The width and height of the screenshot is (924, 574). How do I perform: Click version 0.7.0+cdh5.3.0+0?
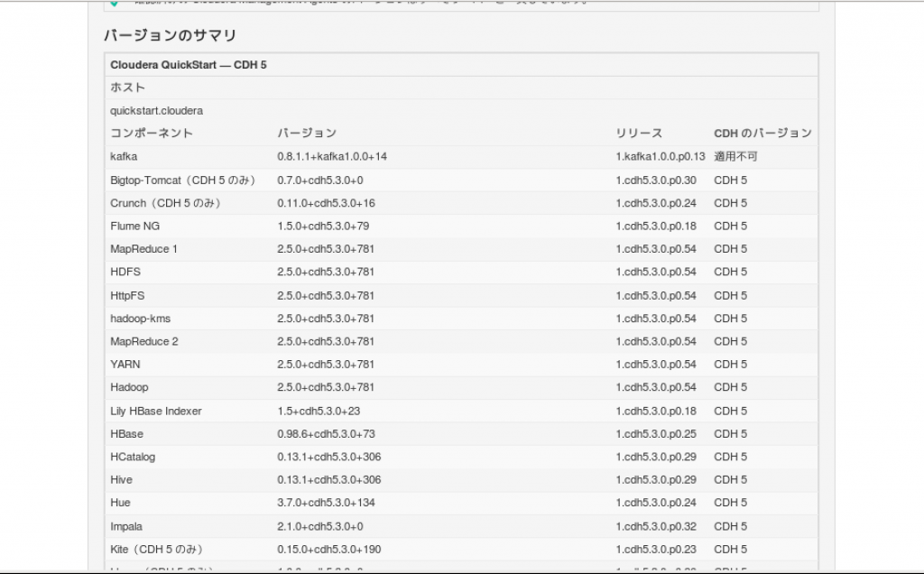click(320, 181)
